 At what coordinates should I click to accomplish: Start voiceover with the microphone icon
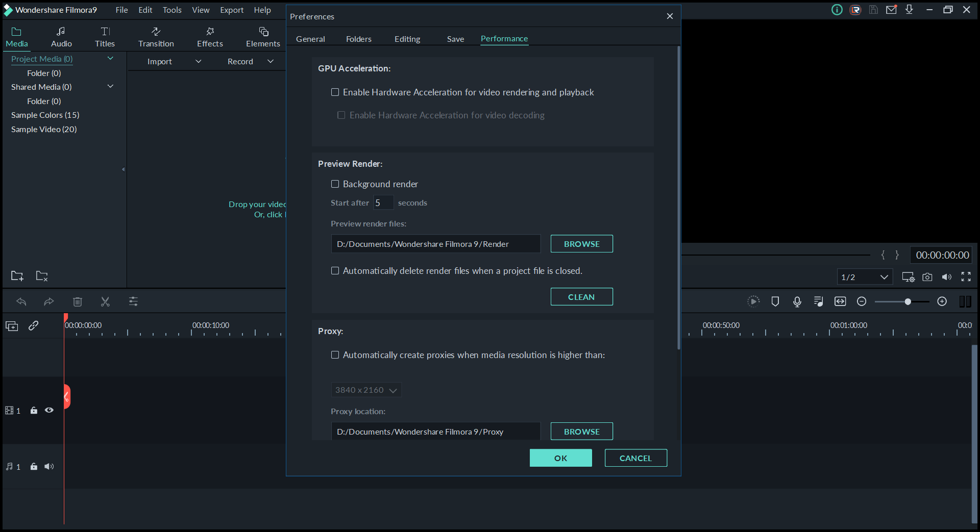tap(797, 301)
